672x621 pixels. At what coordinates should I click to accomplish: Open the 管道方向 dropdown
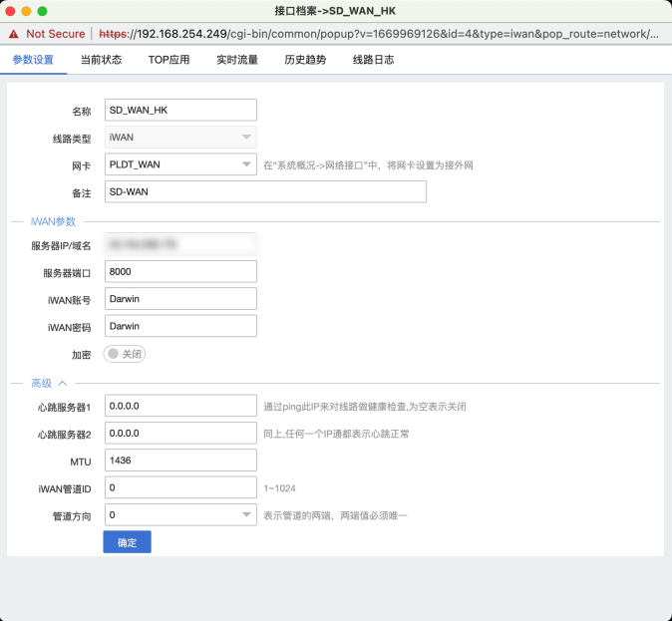(180, 514)
